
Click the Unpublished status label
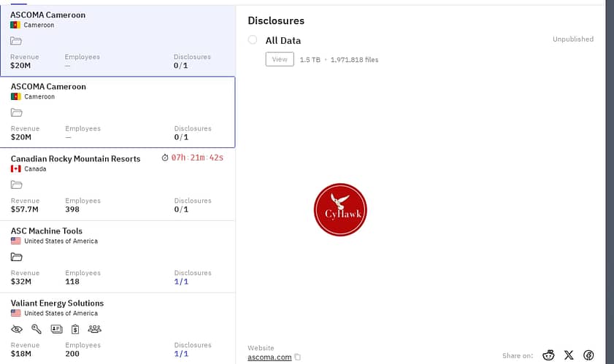573,39
